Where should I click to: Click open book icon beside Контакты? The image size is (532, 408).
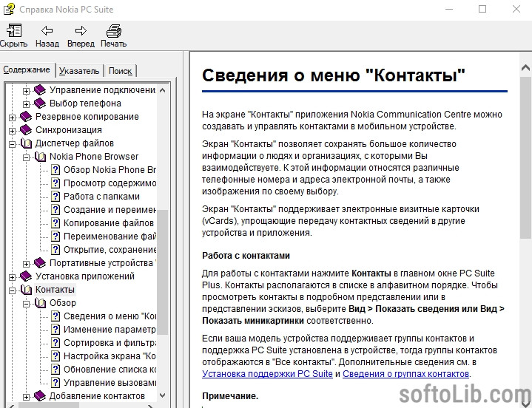click(26, 290)
